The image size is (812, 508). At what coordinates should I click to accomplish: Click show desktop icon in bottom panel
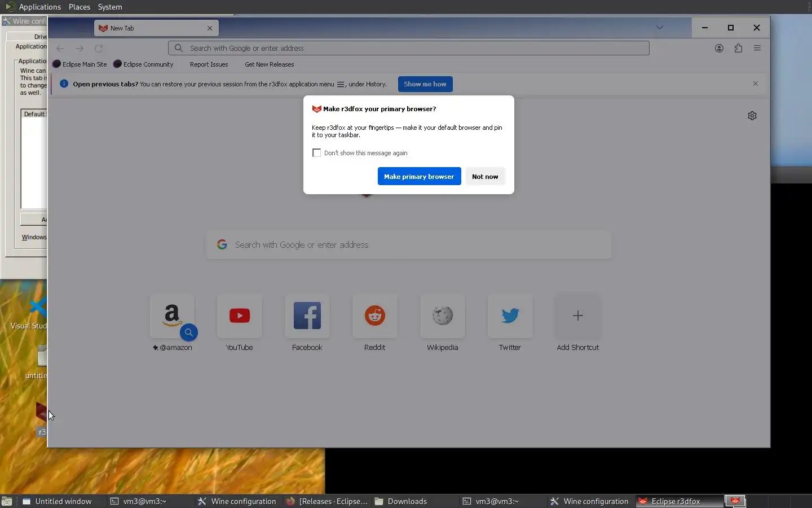pyautogui.click(x=7, y=501)
